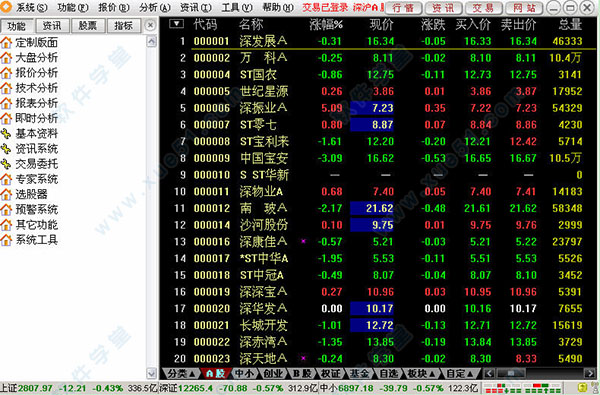The width and height of the screenshot is (600, 395).
Task: Click the app logo icon beside 系统 menu
Action: pos(6,7)
